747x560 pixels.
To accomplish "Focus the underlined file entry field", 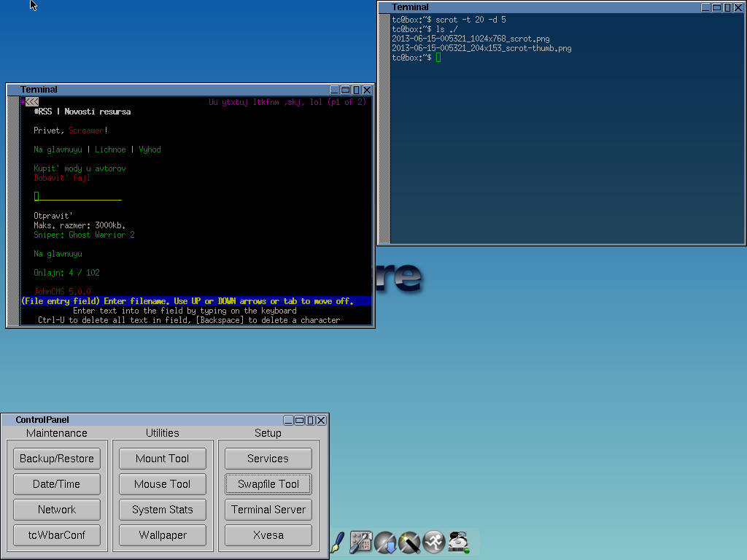I will point(77,197).
